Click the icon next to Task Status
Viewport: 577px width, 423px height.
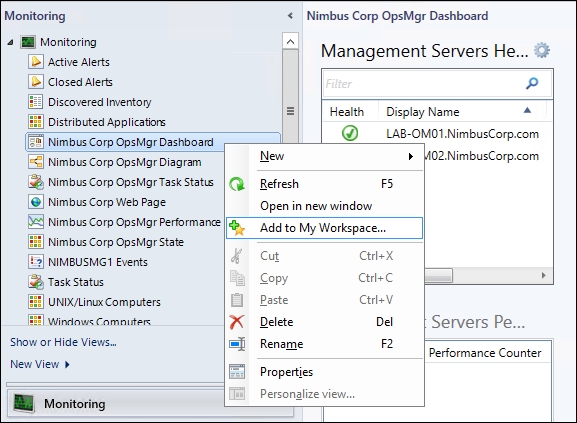click(x=36, y=282)
